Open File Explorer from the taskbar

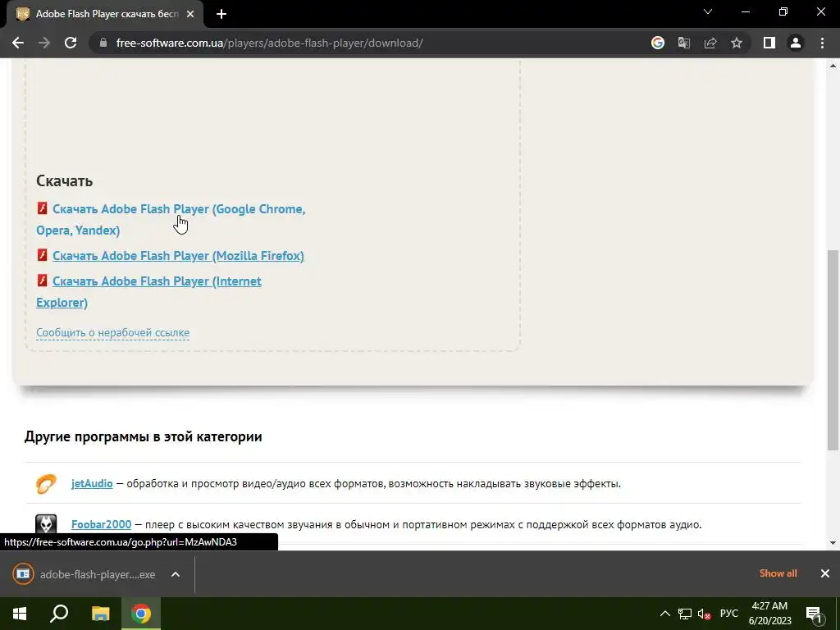100,614
